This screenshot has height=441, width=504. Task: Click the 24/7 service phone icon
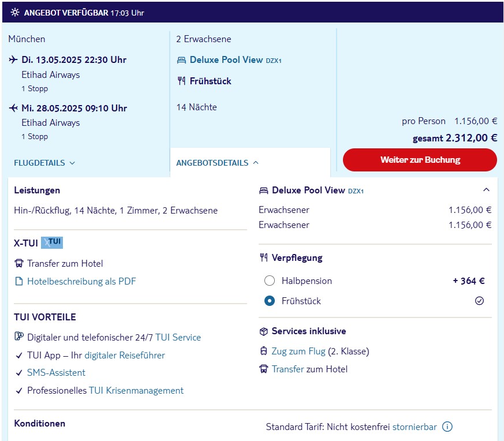19,337
